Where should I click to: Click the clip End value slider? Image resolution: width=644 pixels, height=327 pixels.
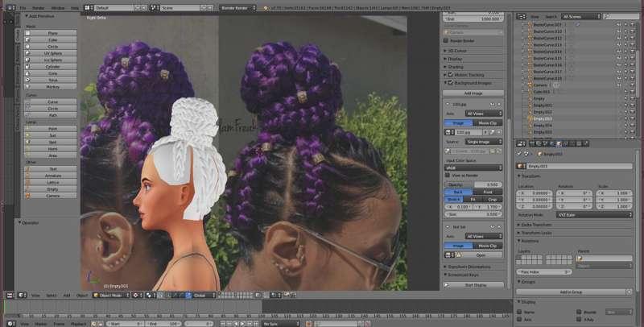point(473,19)
